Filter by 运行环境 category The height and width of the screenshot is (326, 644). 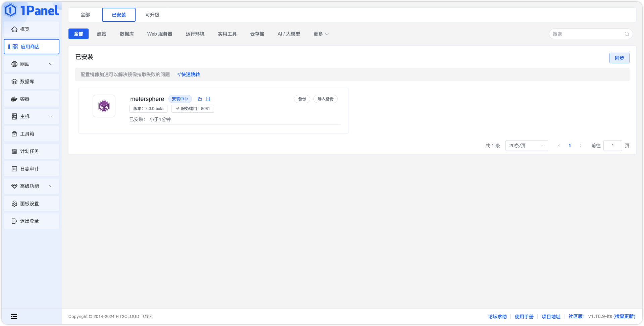coord(195,34)
